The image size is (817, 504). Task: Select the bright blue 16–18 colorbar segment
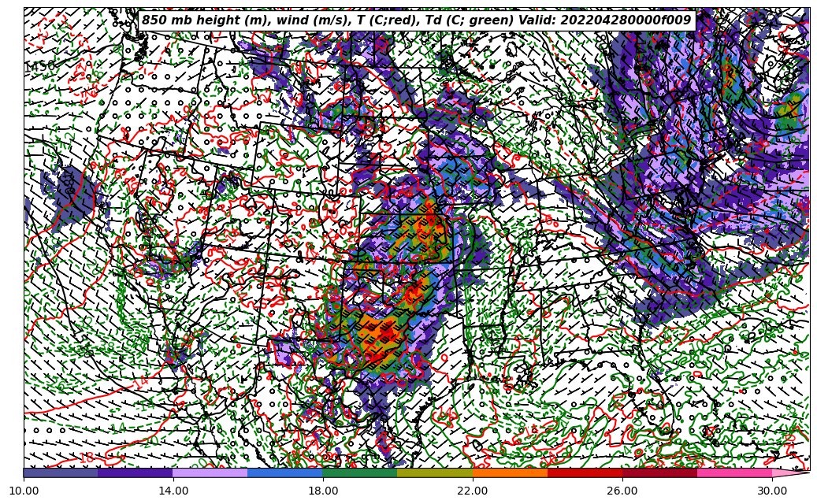pyautogui.click(x=285, y=472)
